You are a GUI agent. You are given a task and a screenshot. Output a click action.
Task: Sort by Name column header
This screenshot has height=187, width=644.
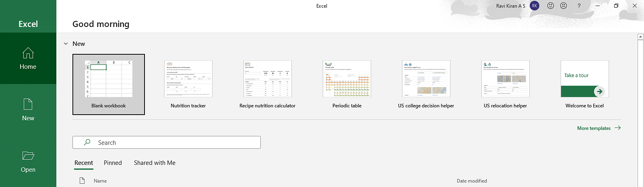pyautogui.click(x=100, y=181)
